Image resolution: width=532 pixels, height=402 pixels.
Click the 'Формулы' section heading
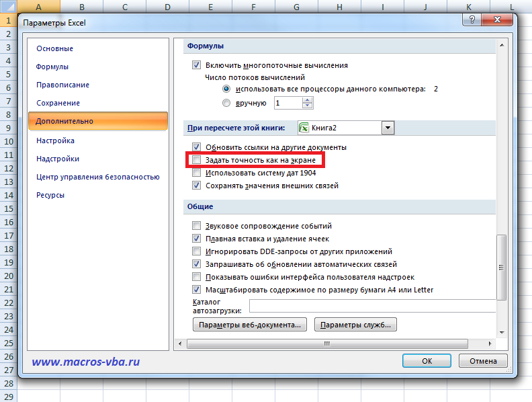point(206,46)
